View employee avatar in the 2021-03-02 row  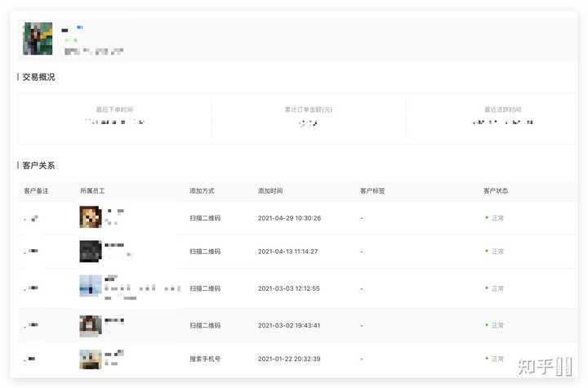click(x=90, y=325)
